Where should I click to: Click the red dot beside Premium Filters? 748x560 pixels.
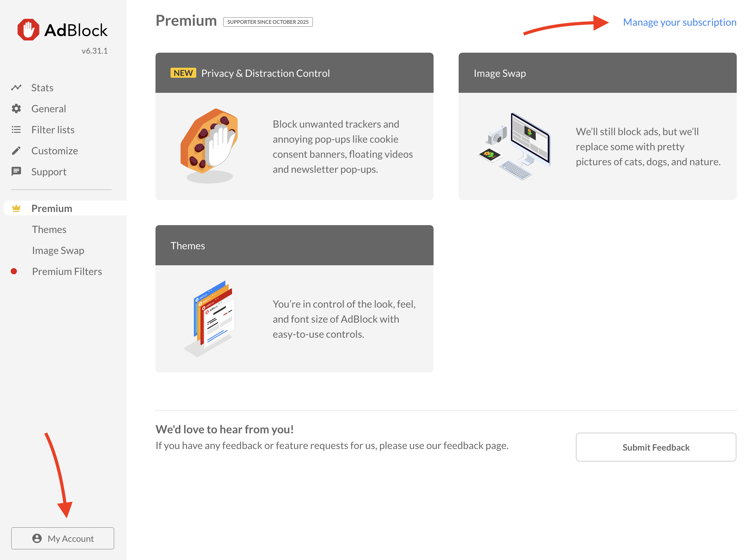point(14,271)
